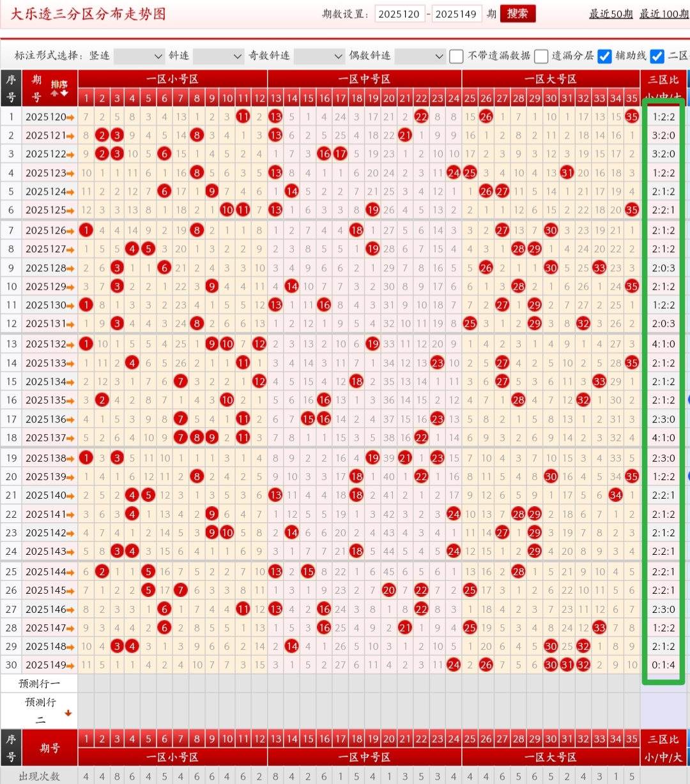Click the orange arrow beside period 2025143
The height and width of the screenshot is (784, 690).
tap(71, 552)
